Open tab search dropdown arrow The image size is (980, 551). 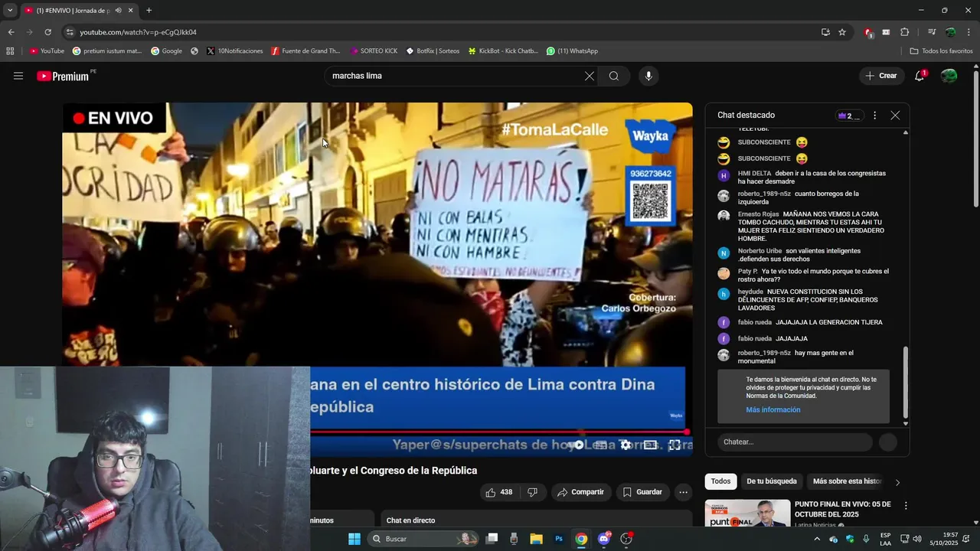pyautogui.click(x=10, y=11)
